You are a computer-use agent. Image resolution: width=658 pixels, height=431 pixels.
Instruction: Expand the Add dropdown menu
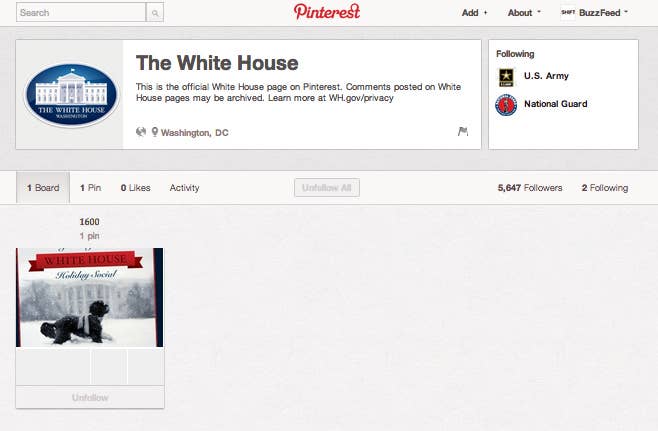(x=474, y=13)
